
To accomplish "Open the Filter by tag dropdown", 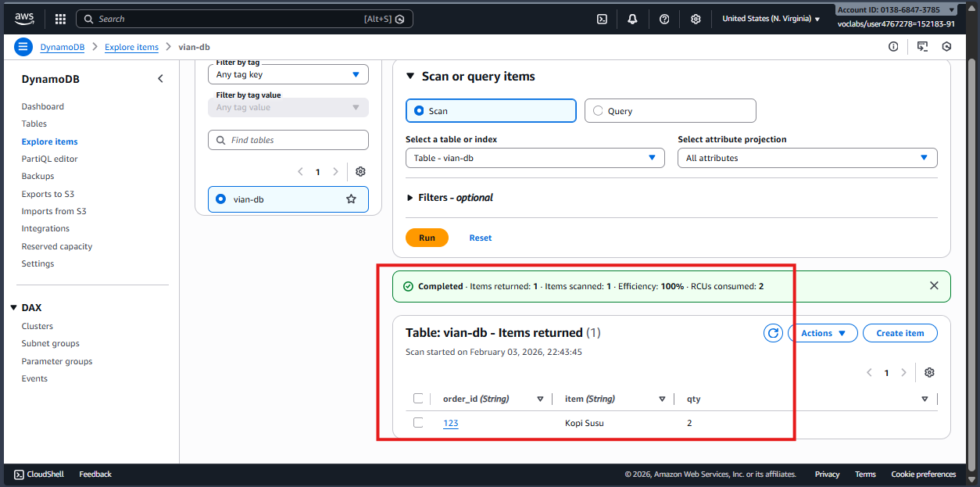I will [288, 74].
